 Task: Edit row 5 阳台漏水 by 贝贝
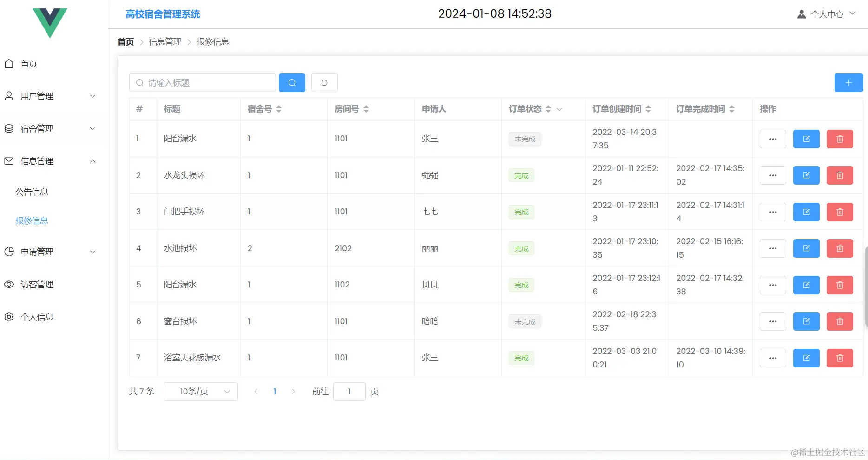click(806, 285)
